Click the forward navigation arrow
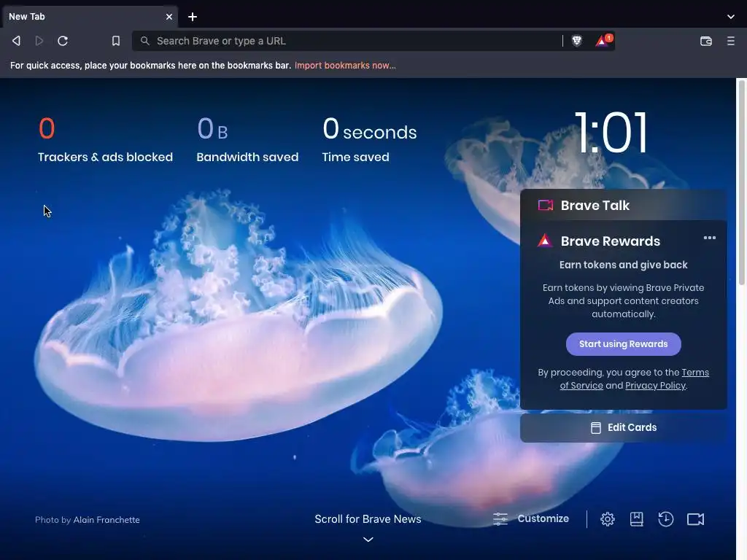 (39, 41)
